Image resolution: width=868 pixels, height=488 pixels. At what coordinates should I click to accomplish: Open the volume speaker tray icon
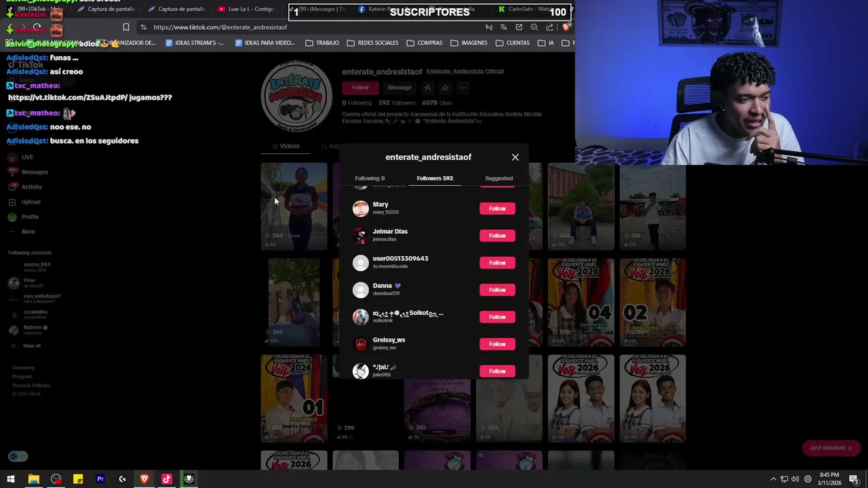point(795,479)
